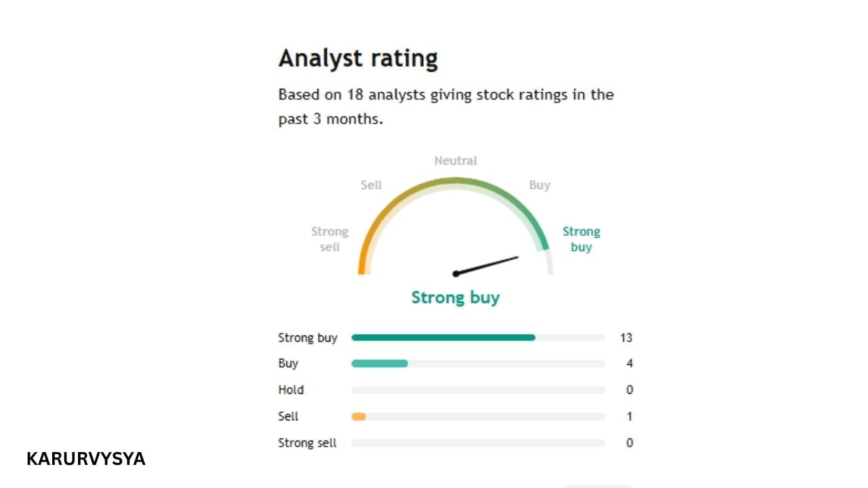Click the gray 'Buy' label on gauge

pyautogui.click(x=540, y=185)
